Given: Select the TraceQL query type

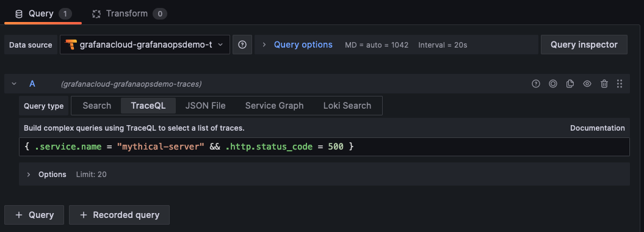Looking at the screenshot, I should tap(148, 106).
